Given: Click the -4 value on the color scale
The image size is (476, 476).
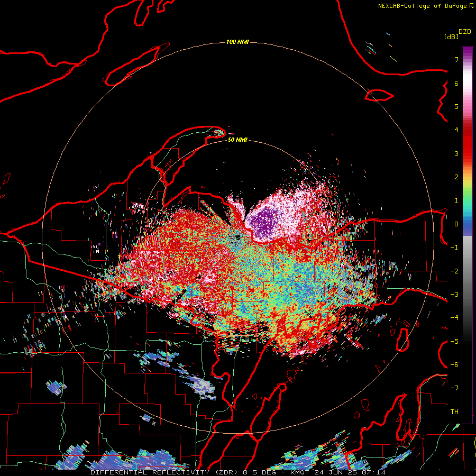Looking at the screenshot, I should click(x=454, y=318).
